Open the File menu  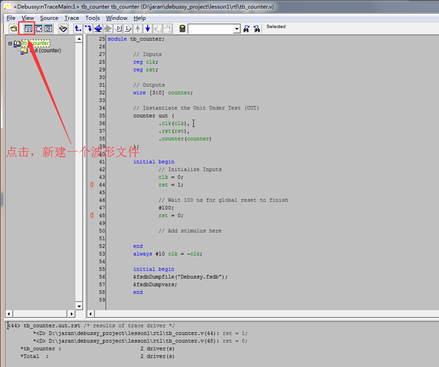click(11, 18)
